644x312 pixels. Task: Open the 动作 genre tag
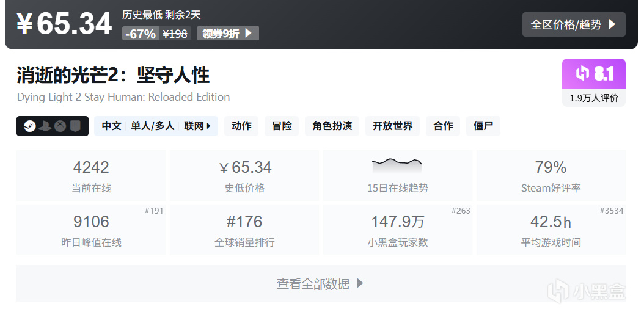241,126
